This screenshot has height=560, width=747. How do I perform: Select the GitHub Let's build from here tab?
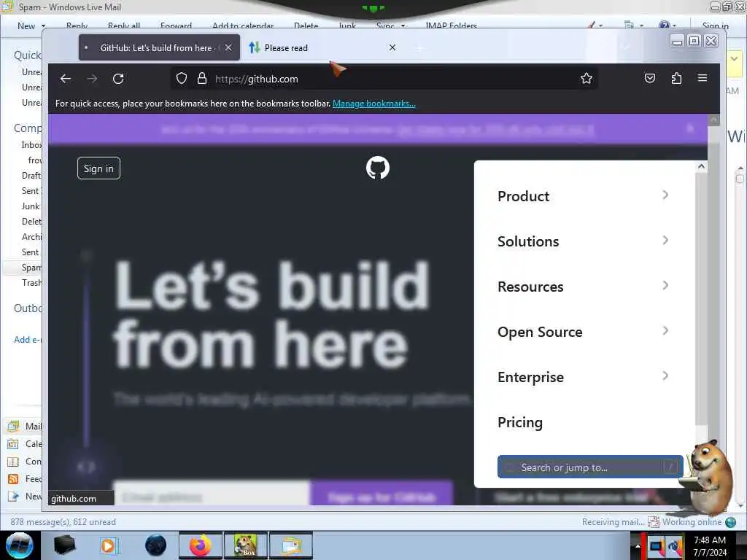[x=159, y=47]
